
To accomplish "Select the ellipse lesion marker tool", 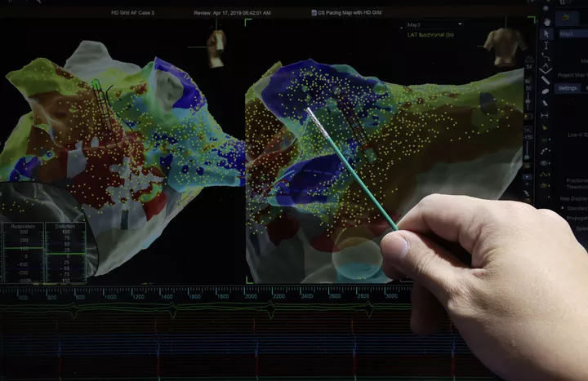I will tap(546, 90).
